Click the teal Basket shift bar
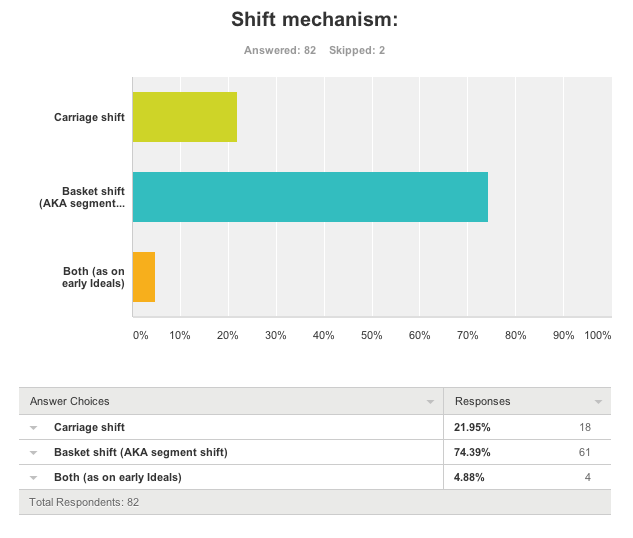 tap(310, 197)
